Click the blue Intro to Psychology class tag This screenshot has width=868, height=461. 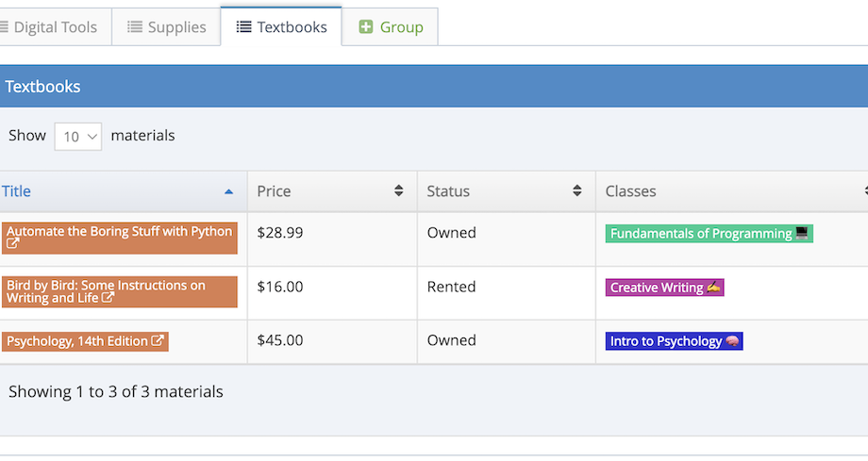674,341
